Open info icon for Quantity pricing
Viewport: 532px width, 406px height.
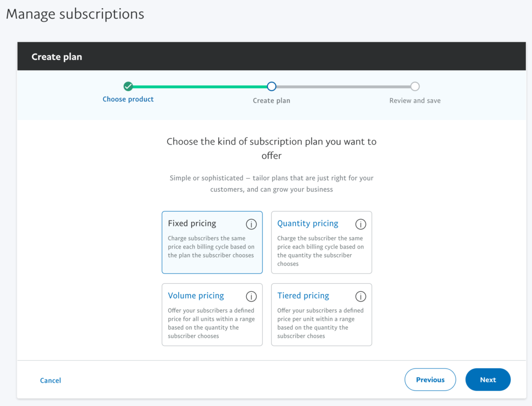click(x=361, y=224)
